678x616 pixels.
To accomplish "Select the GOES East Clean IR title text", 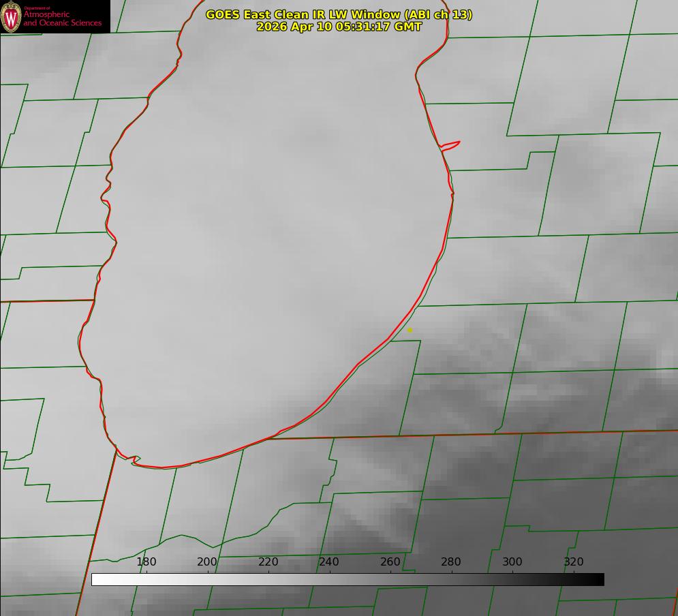I will tap(339, 14).
